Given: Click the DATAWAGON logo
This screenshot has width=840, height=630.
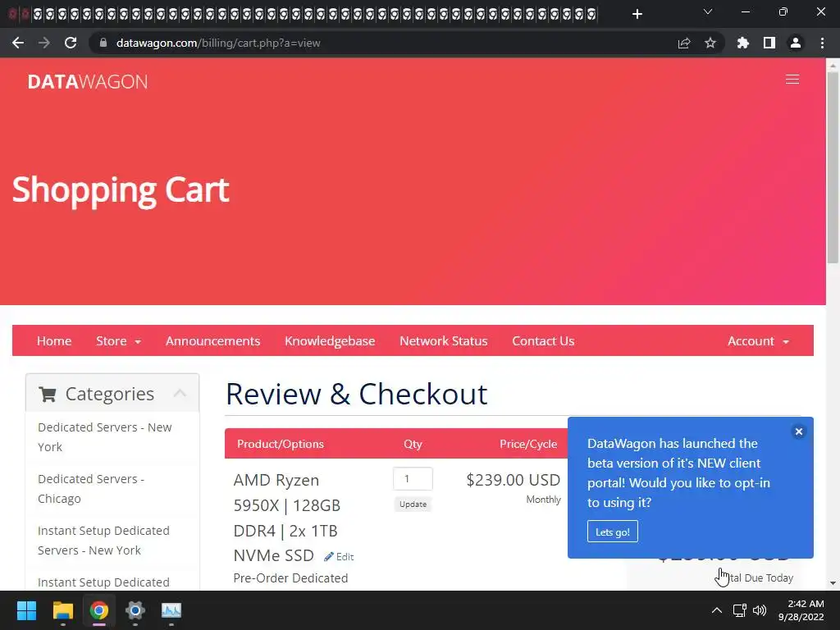Looking at the screenshot, I should [x=87, y=81].
